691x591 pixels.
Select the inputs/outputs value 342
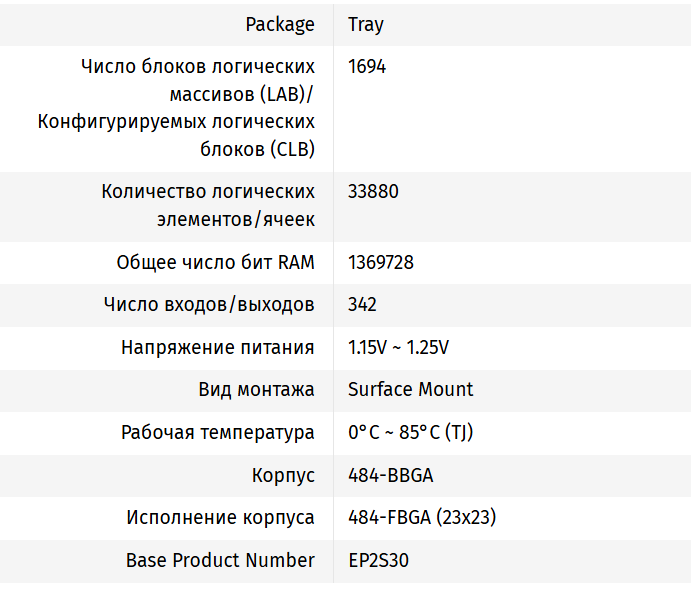(362, 305)
